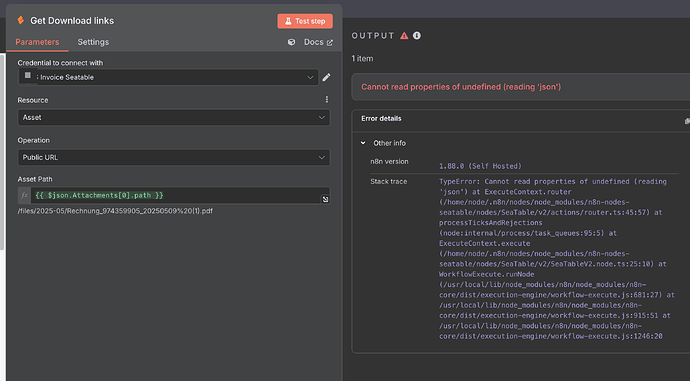The width and height of the screenshot is (690, 381).
Task: Click the red error message banner
Action: (521, 87)
